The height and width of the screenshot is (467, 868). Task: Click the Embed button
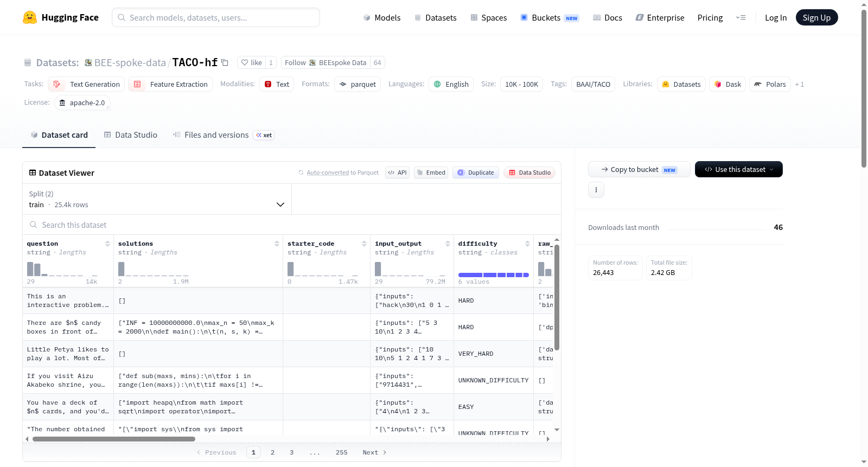click(431, 172)
